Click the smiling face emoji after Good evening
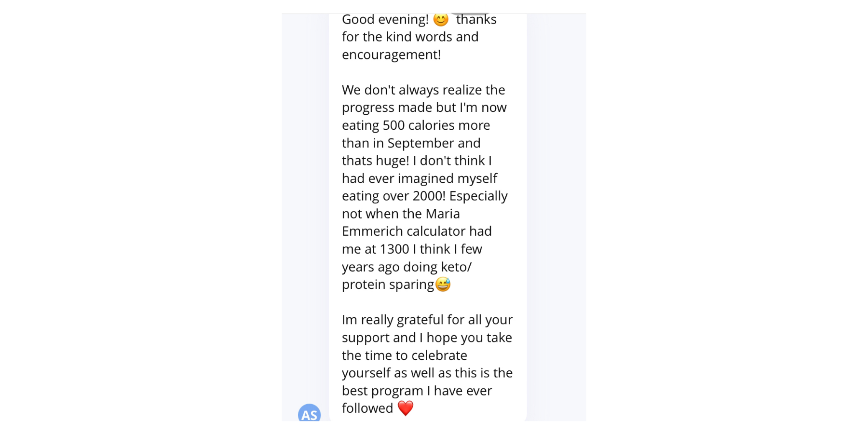868x434 pixels. point(441,20)
